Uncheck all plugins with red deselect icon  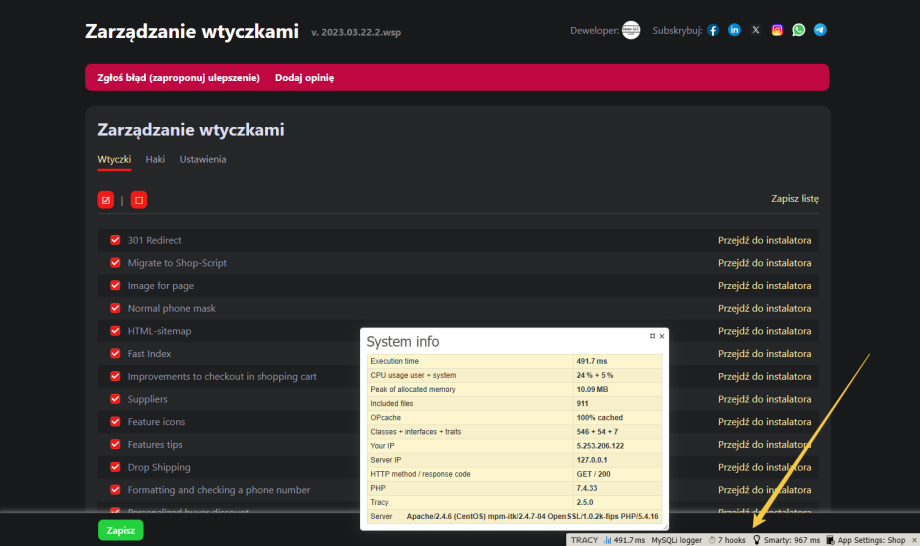[x=138, y=200]
